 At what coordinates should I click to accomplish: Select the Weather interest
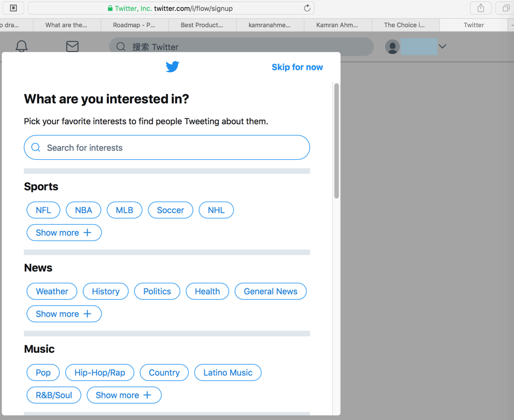[52, 291]
